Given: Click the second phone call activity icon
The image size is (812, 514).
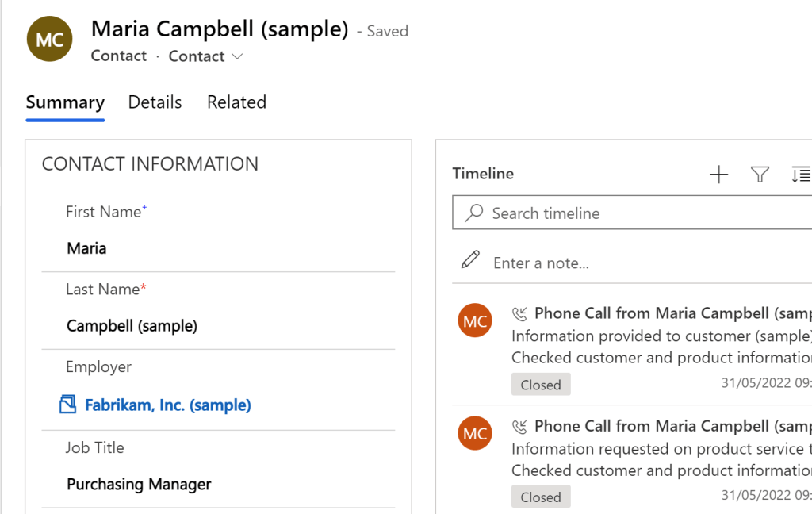Looking at the screenshot, I should point(520,426).
